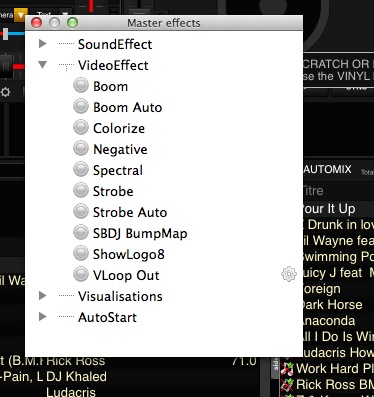Enable the Boom video effect
The height and width of the screenshot is (397, 374).
81,85
